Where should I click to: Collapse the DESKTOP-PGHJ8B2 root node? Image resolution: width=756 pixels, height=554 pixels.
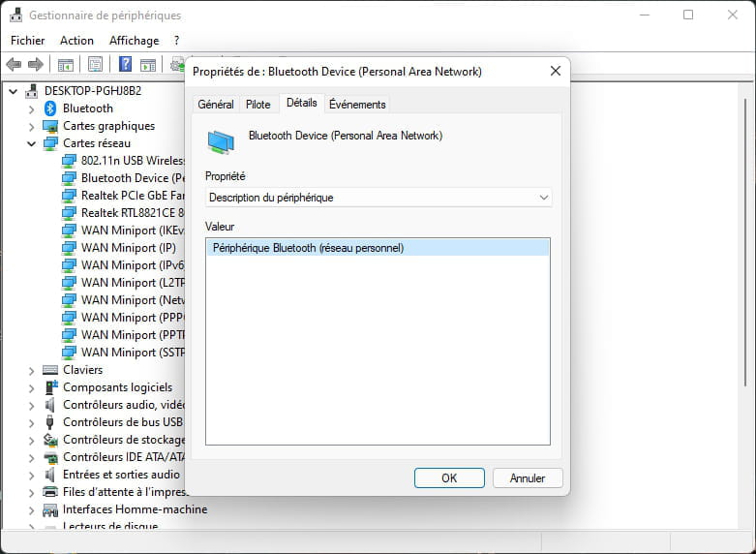click(x=13, y=91)
